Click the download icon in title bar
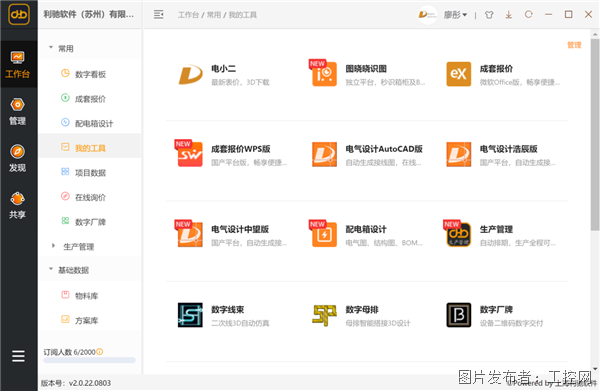The image size is (600, 391). coord(509,15)
